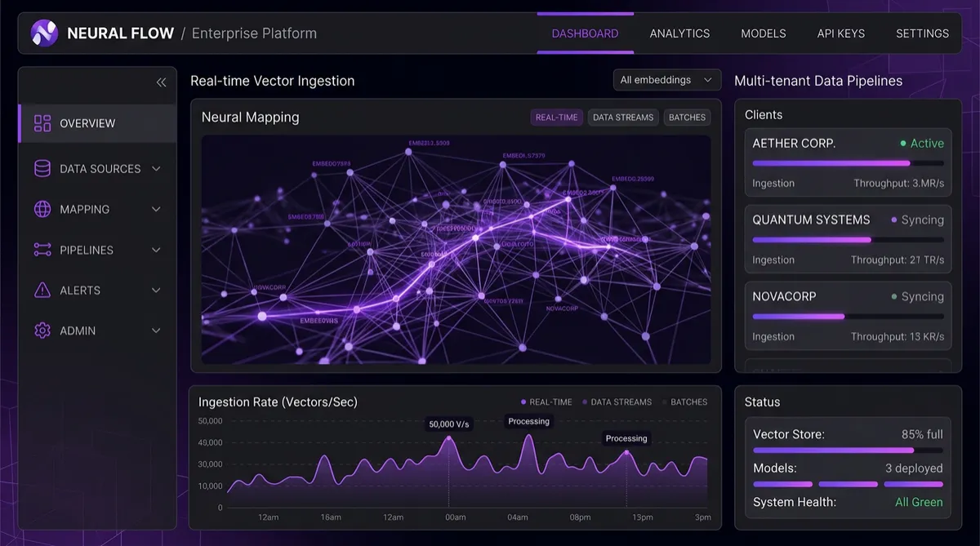The width and height of the screenshot is (980, 546).
Task: Click the Quantum Systems ingestion progress bar
Action: click(x=848, y=240)
